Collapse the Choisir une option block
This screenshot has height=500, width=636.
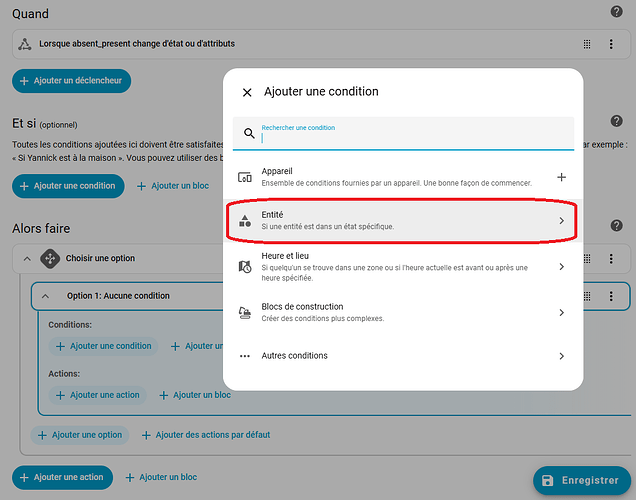(x=26, y=259)
